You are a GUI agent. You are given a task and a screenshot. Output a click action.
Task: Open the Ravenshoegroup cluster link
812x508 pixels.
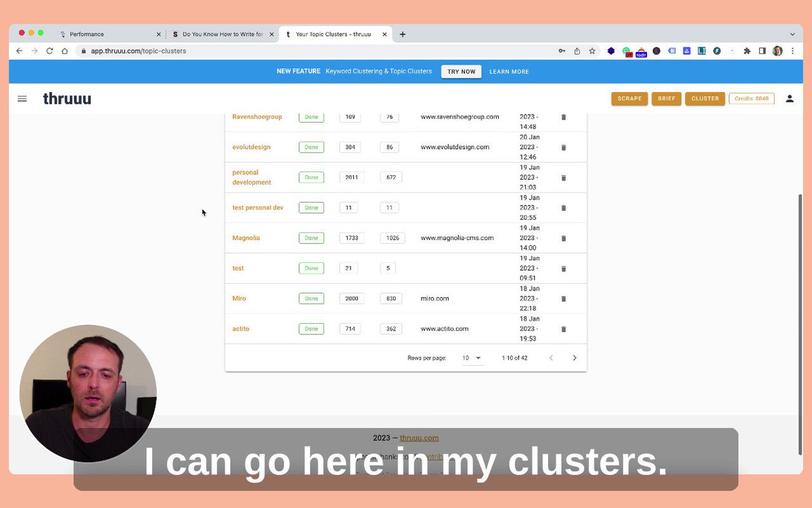(257, 117)
